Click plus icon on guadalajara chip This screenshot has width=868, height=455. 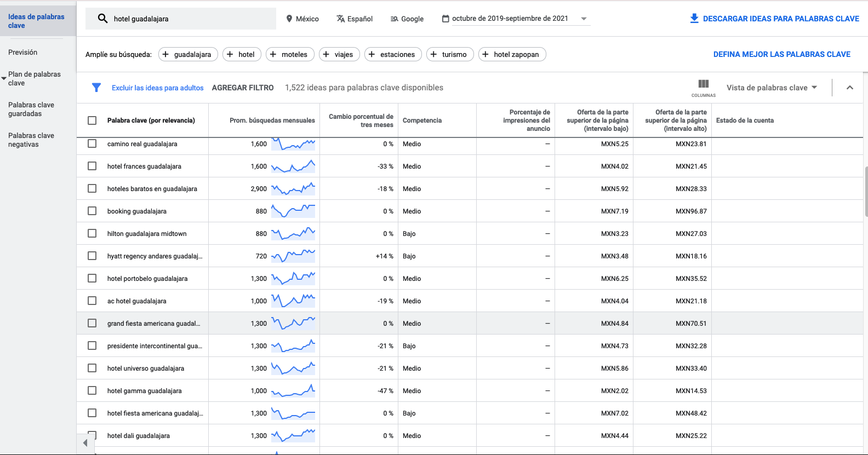[165, 54]
